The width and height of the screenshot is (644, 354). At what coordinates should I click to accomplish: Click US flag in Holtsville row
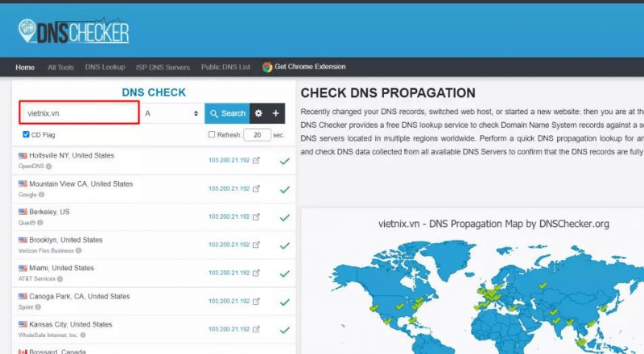(23, 155)
